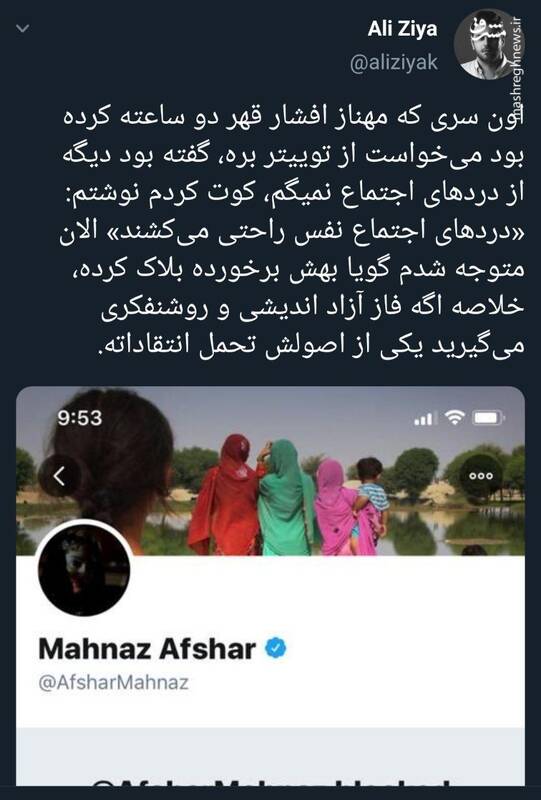The image size is (541, 800).
Task: Click the blue verified badge
Action: coord(275,648)
